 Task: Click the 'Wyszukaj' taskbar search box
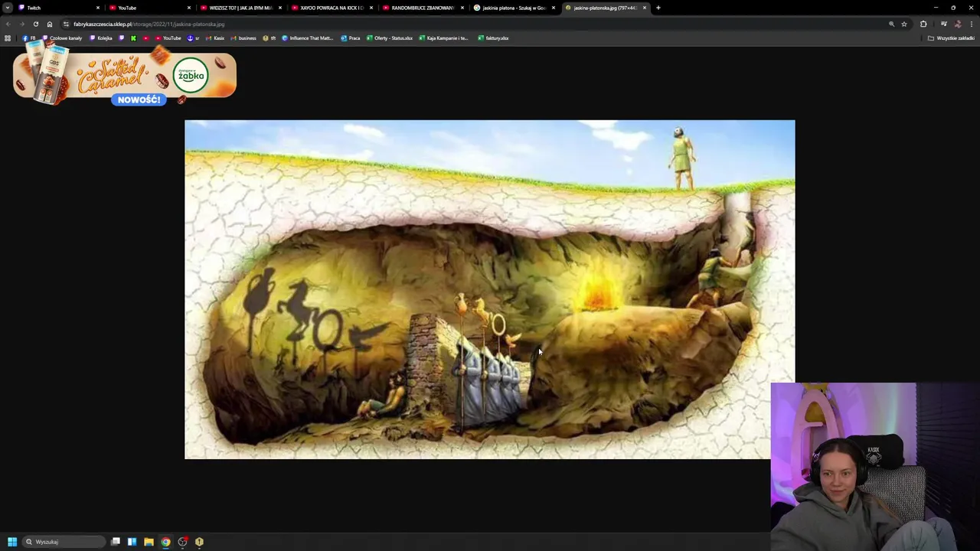pos(63,542)
